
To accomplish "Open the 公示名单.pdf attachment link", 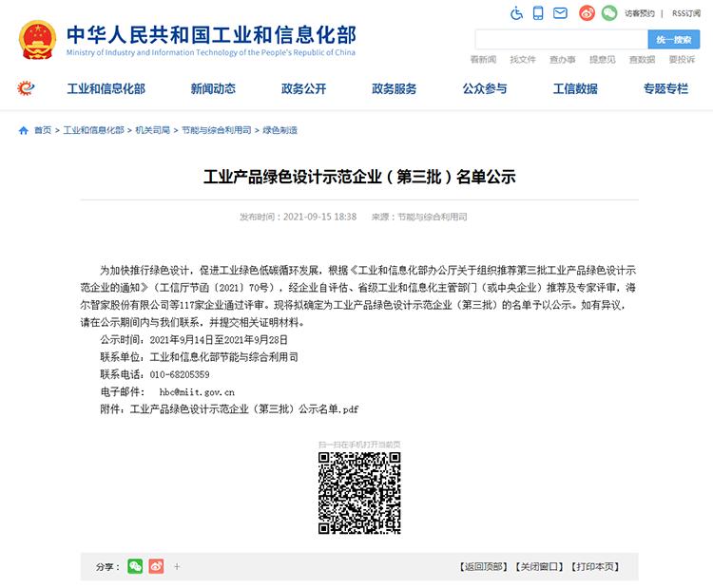I will click(244, 408).
